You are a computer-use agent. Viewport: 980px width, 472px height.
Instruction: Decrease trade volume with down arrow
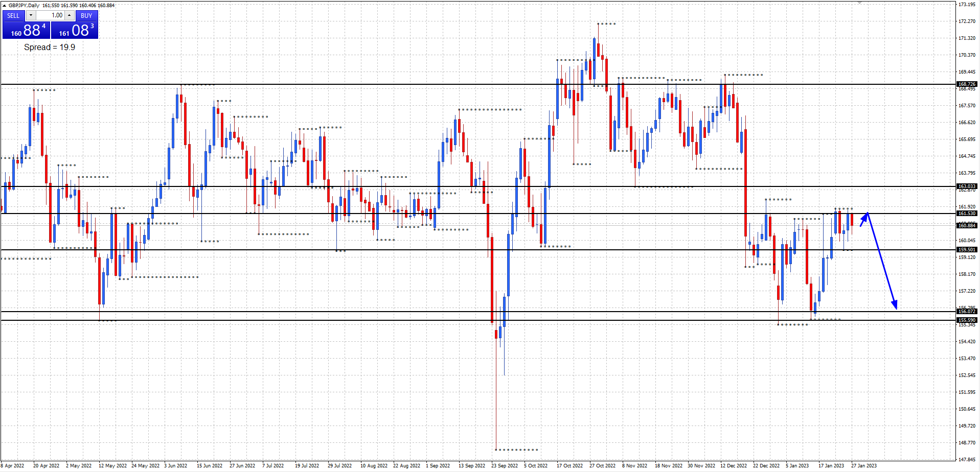pyautogui.click(x=31, y=15)
